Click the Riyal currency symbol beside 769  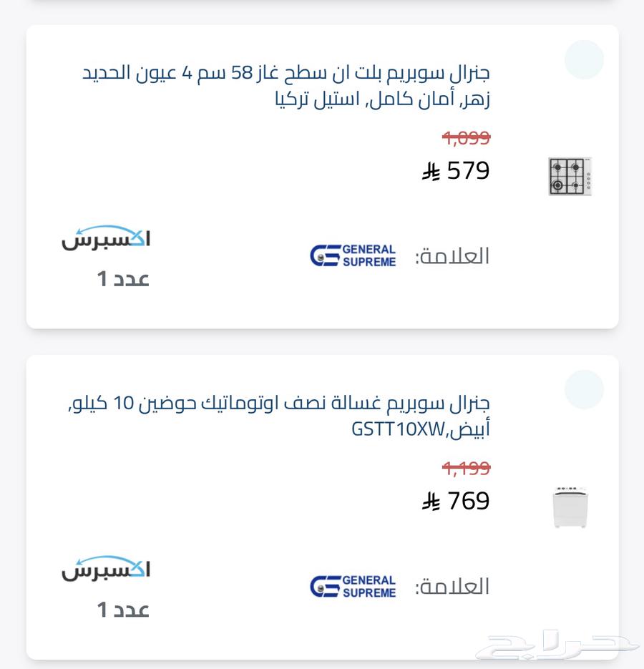point(431,502)
